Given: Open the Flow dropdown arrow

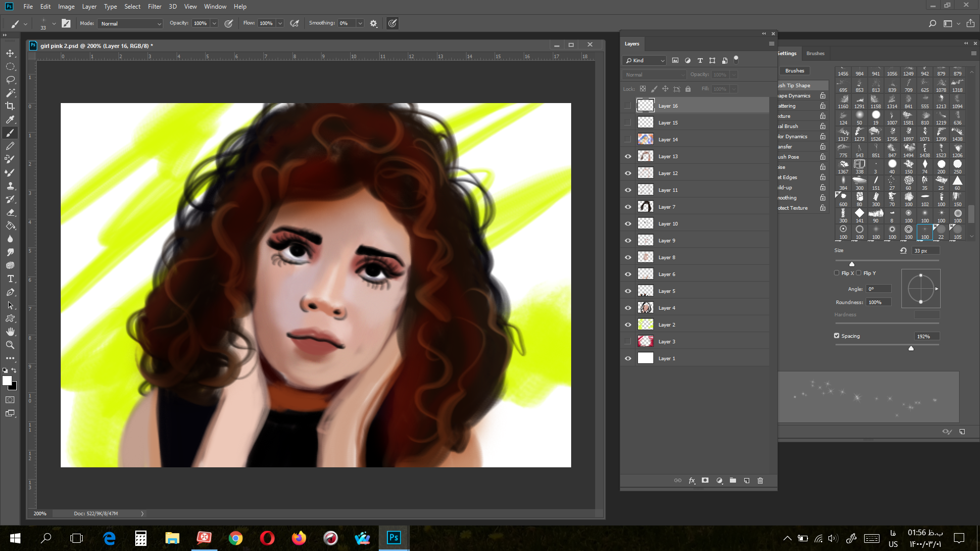Looking at the screenshot, I should [280, 23].
